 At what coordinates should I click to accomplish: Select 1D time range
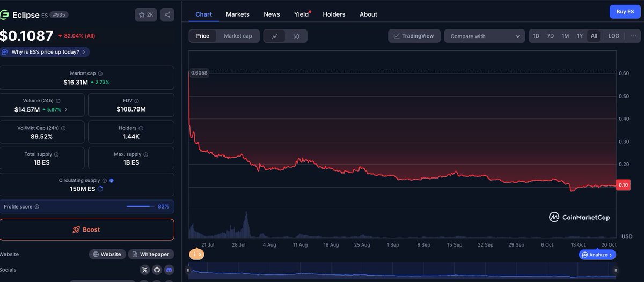(x=536, y=36)
